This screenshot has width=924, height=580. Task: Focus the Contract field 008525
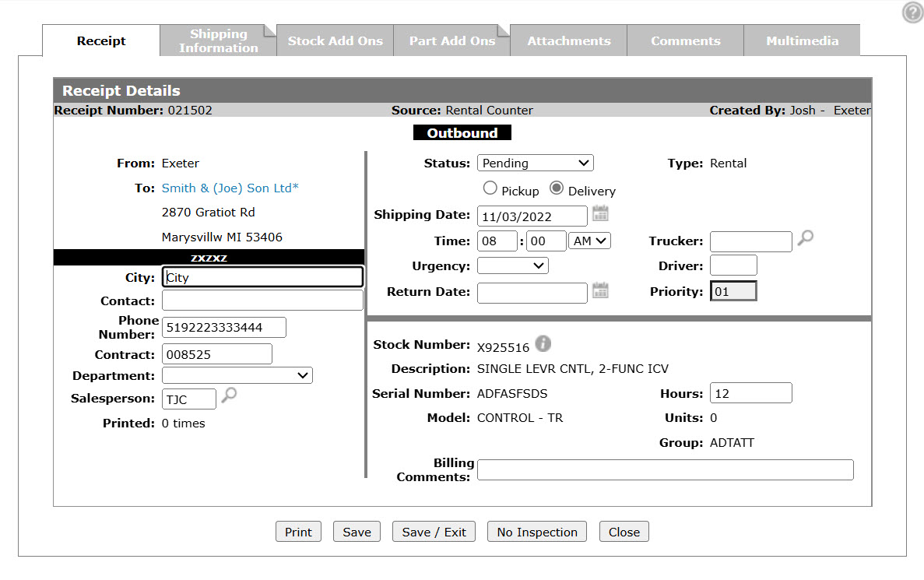click(x=217, y=354)
